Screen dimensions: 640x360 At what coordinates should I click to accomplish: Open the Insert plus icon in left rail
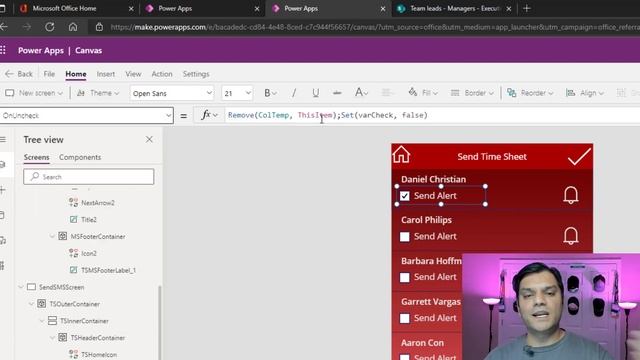pyautogui.click(x=2, y=190)
